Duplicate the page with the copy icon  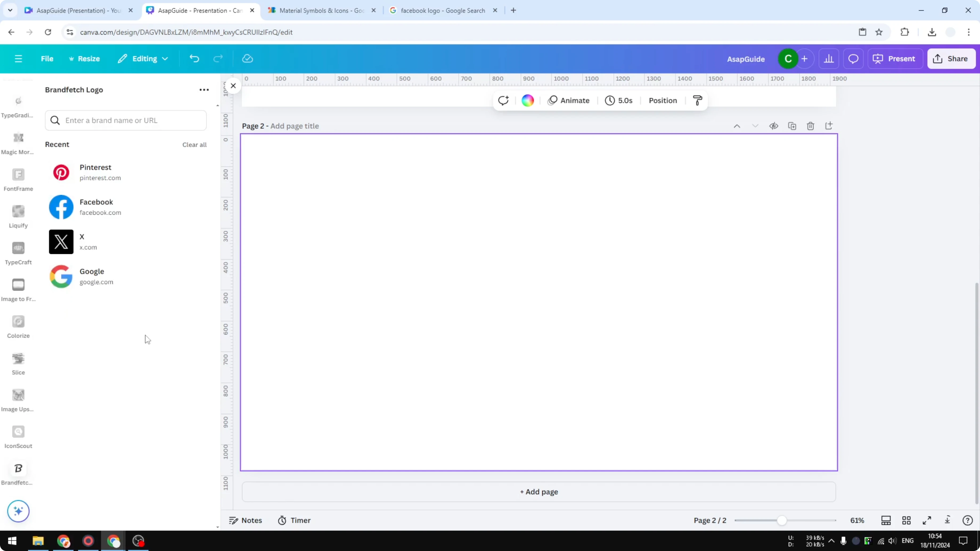(x=792, y=125)
